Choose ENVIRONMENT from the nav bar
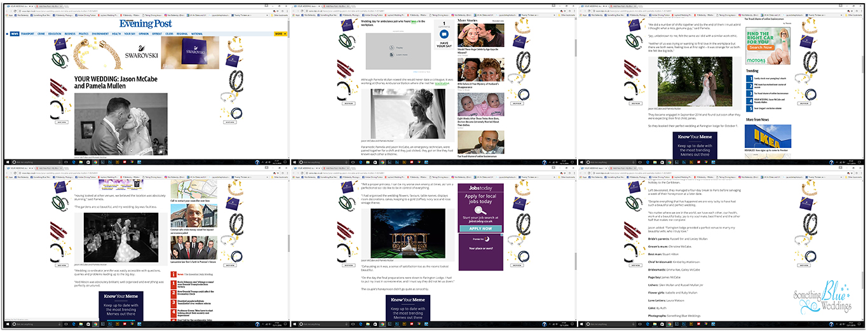868x331 pixels. (100, 34)
